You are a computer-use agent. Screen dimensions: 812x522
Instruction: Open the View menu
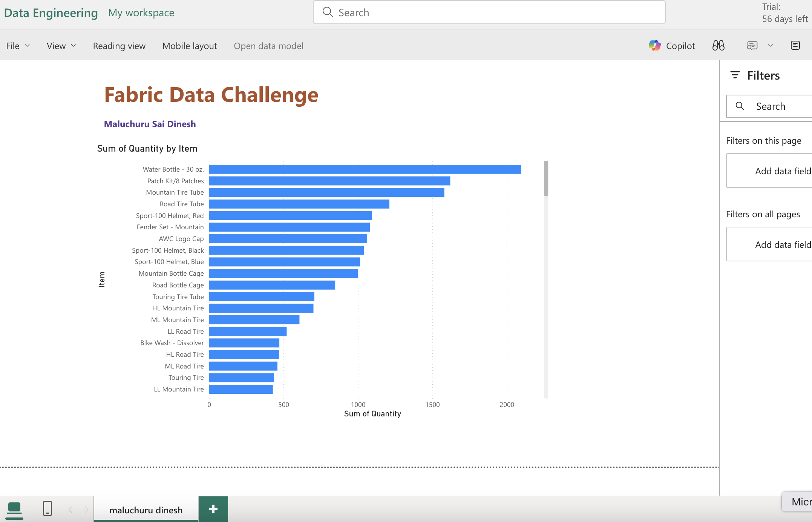point(61,46)
